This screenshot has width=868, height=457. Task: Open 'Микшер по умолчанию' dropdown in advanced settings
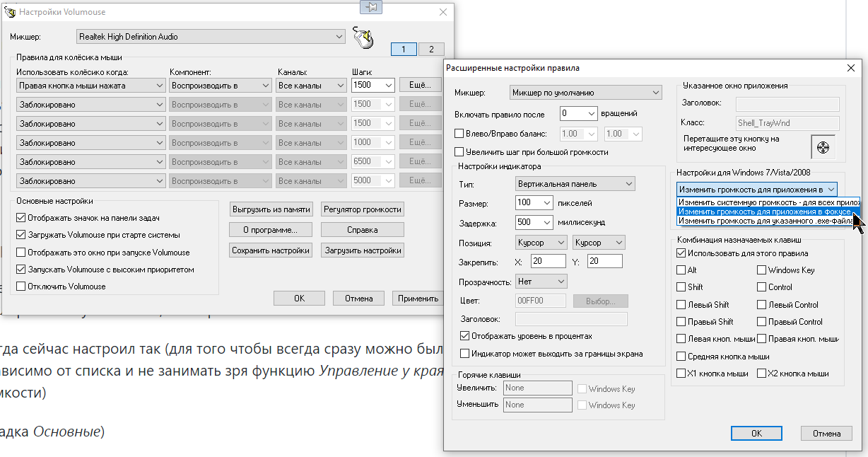tap(585, 92)
